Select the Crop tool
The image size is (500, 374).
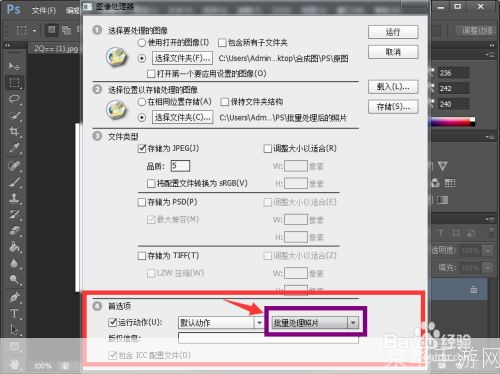(14, 131)
